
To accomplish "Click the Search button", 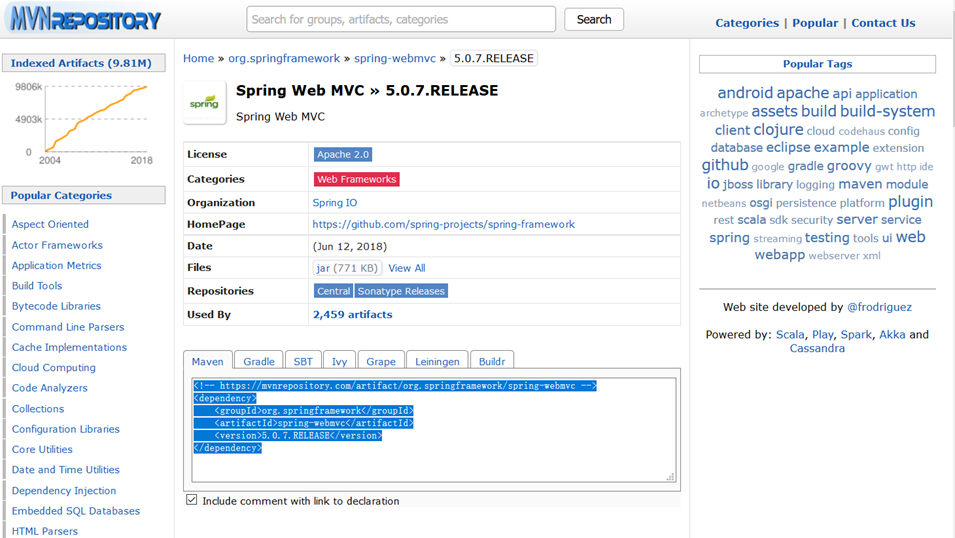I will pyautogui.click(x=594, y=19).
